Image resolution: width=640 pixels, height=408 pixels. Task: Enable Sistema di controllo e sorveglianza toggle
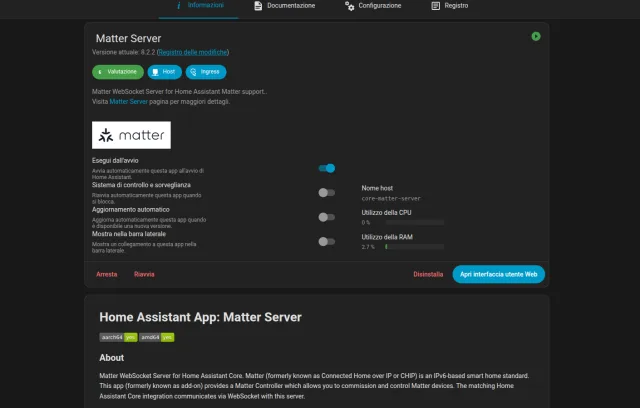pos(327,193)
